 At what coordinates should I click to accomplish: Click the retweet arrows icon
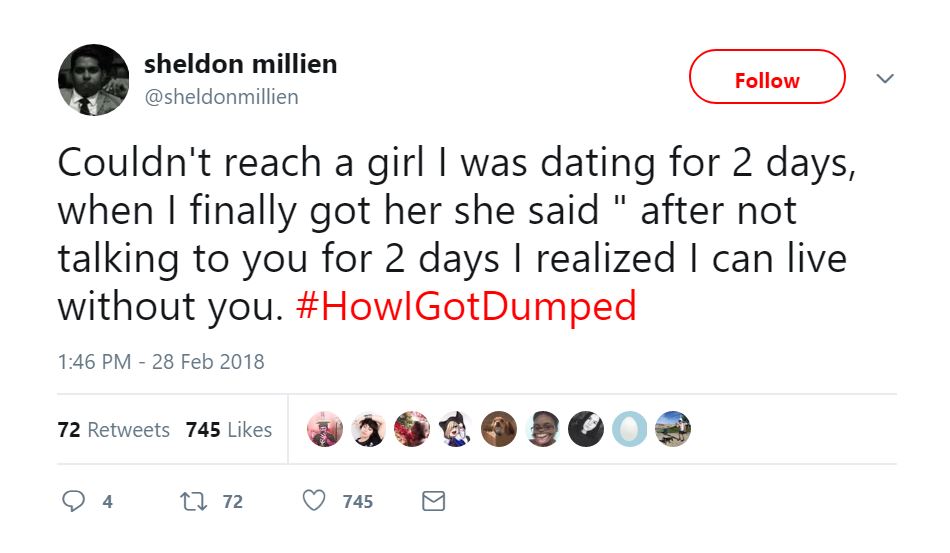[x=194, y=502]
